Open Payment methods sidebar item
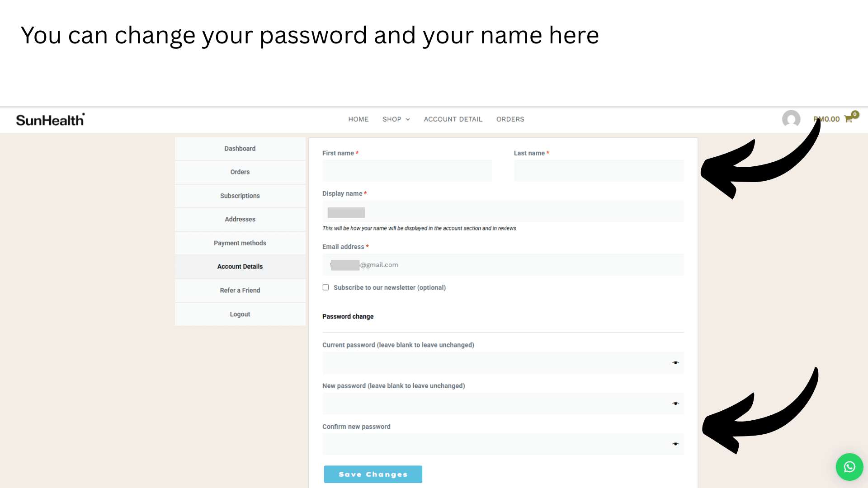The height and width of the screenshot is (488, 868). tap(240, 243)
